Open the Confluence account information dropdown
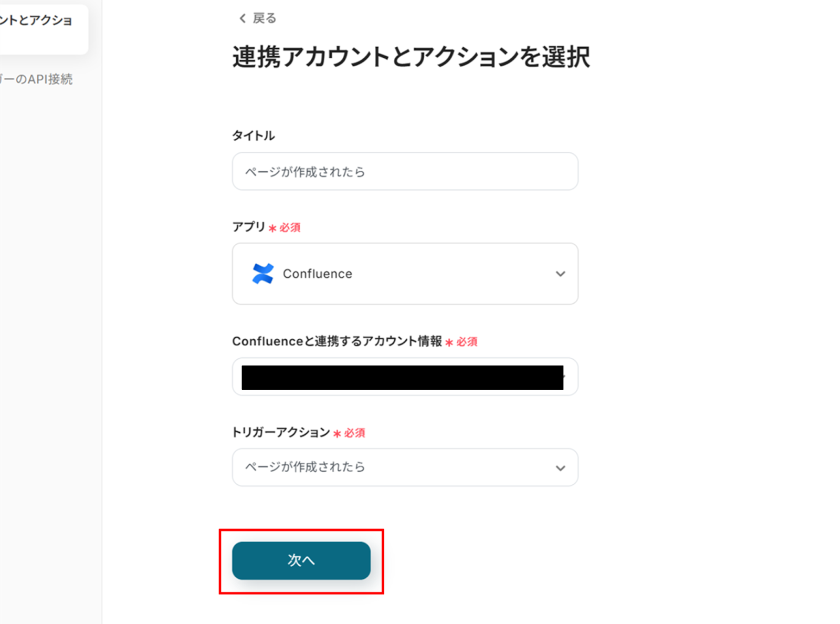The width and height of the screenshot is (840, 624). pos(405,377)
